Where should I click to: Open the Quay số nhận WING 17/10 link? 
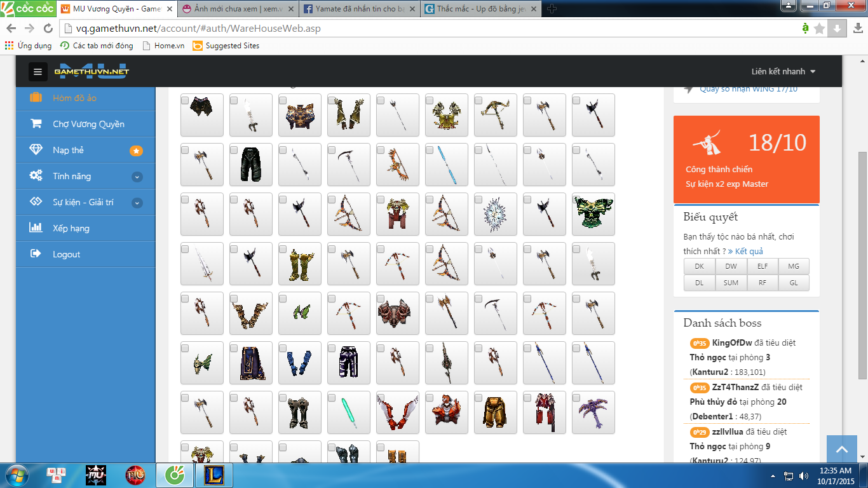click(x=749, y=89)
